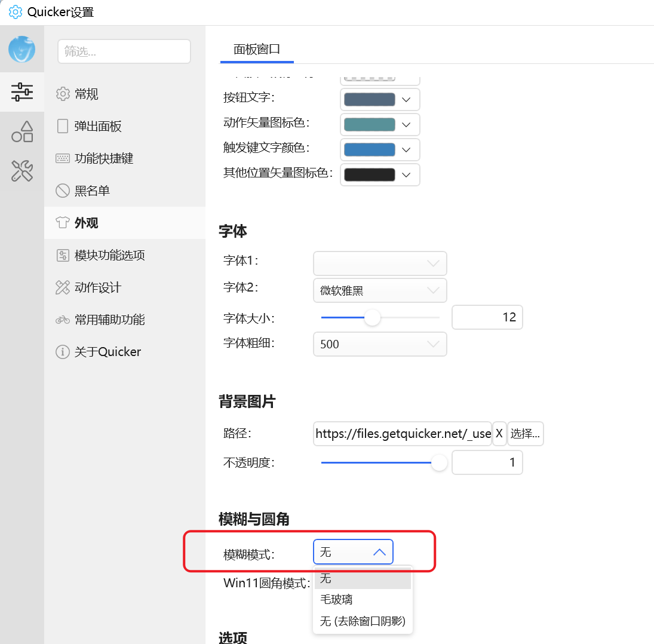The image size is (654, 644).
Task: Open the 字体粗细 500 dropdown
Action: [x=380, y=344]
